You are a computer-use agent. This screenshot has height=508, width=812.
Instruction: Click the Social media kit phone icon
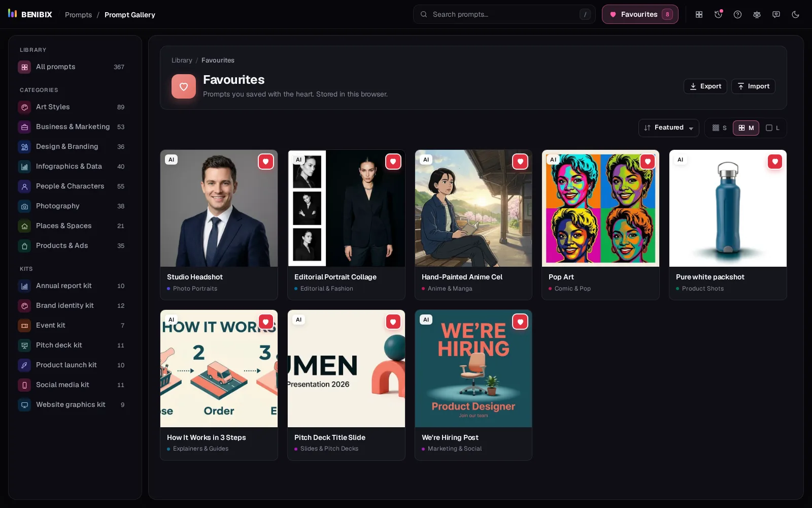pos(24,385)
